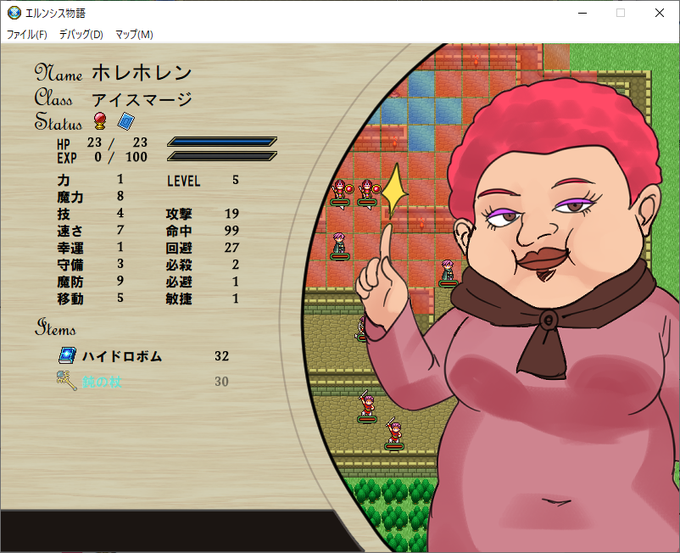Viewport: 680px width, 553px height.
Task: Click the blue HP gauge bar
Action: [x=222, y=141]
